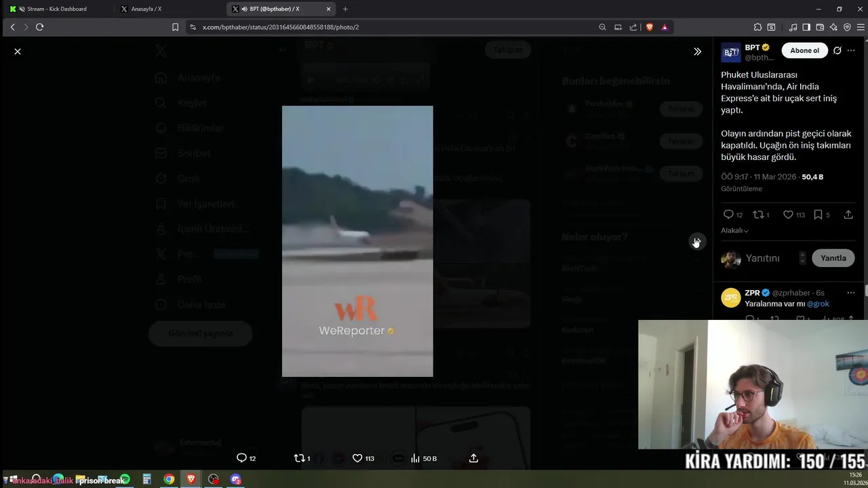Open the ZPR reply's three-dot menu
The height and width of the screenshot is (488, 868).
pyautogui.click(x=851, y=293)
